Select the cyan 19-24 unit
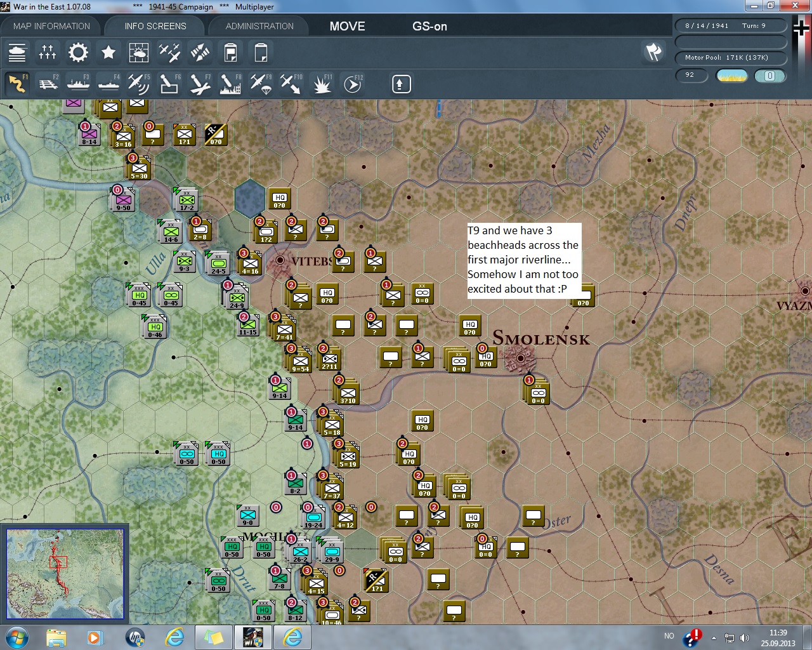The width and height of the screenshot is (812, 650). coord(313,517)
